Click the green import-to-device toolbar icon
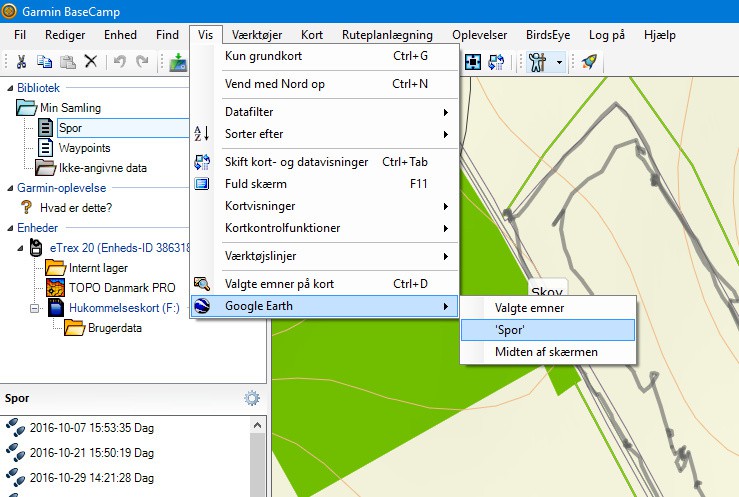The height and width of the screenshot is (497, 739). coord(178,62)
